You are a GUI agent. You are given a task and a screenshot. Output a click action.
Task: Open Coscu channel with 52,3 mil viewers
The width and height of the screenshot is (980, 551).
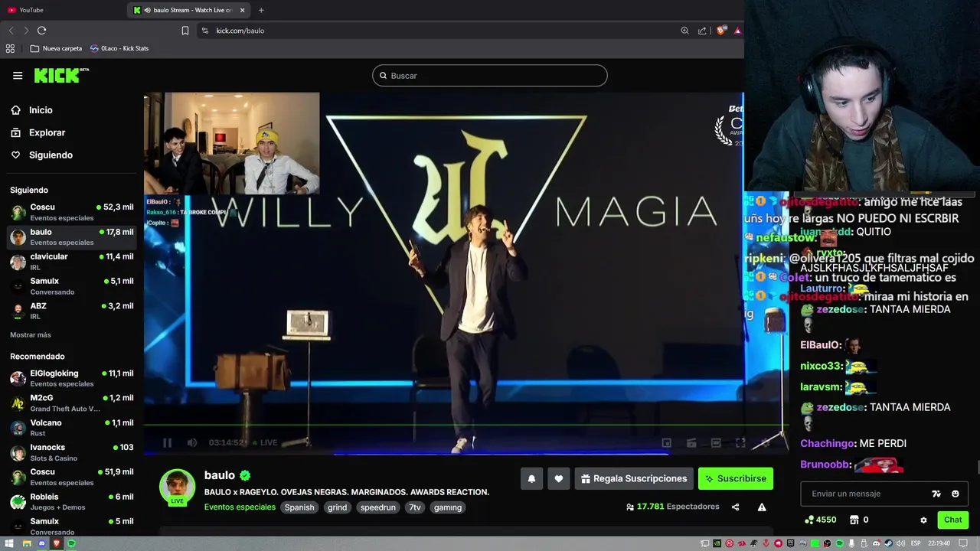(72, 212)
